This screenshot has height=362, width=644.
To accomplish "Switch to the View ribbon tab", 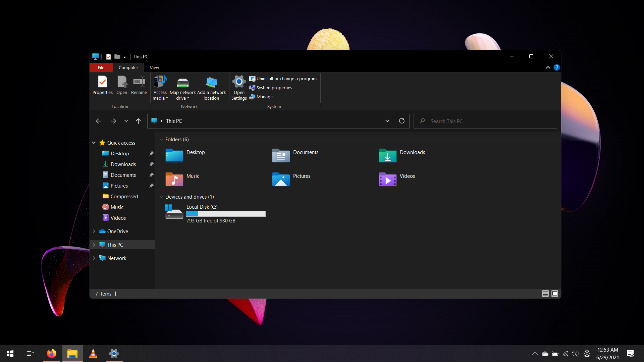I will coord(154,67).
